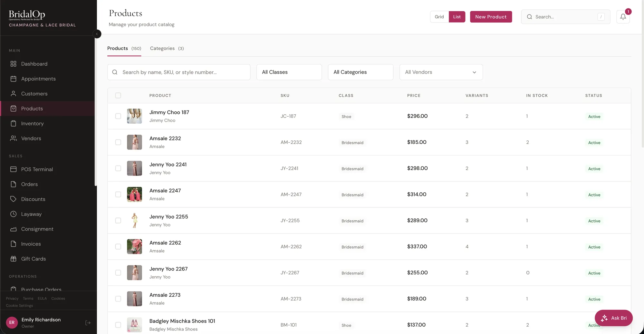The image size is (644, 334).
Task: Check the Jimmy Choo 187 row checkbox
Action: point(118,116)
